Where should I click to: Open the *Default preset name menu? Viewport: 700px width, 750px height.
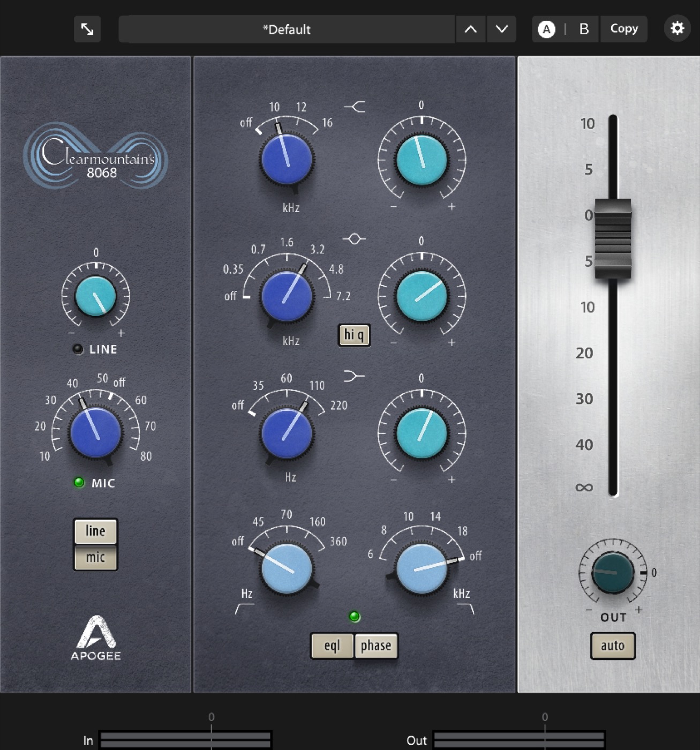coord(287,29)
